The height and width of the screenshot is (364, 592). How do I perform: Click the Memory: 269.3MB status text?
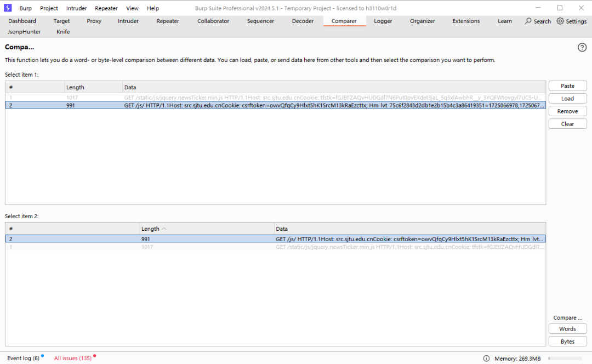click(517, 359)
